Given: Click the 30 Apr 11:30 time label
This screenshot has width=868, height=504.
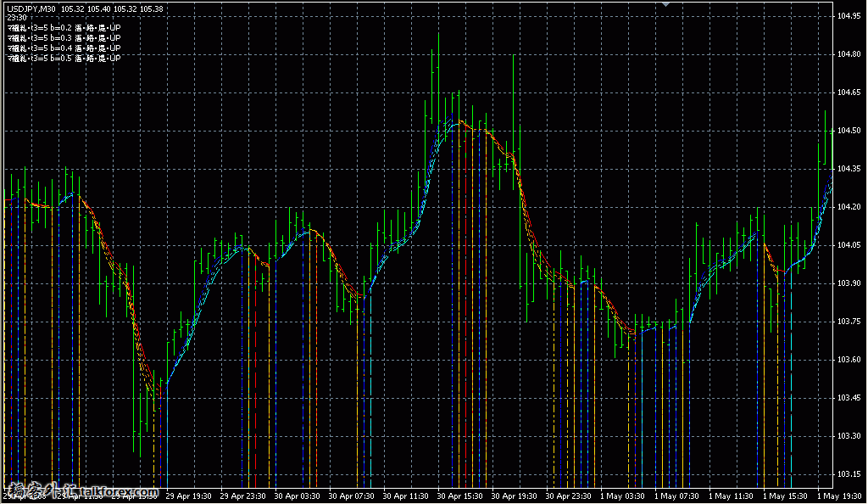Looking at the screenshot, I should point(405,496).
